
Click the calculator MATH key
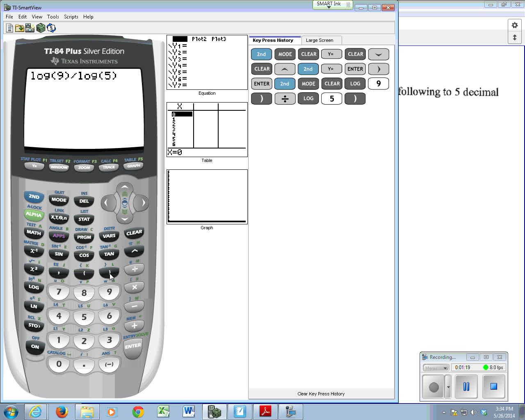pyautogui.click(x=34, y=233)
